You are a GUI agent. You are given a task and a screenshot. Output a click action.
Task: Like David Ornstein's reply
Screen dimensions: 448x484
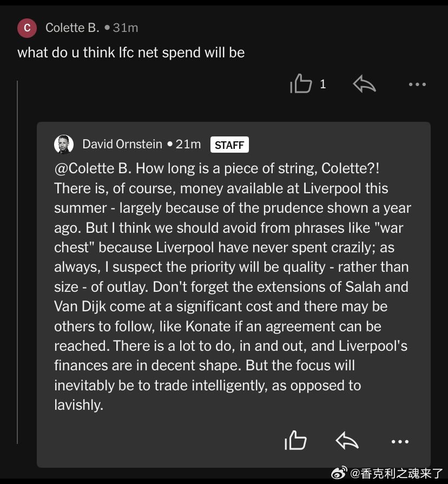coord(295,441)
